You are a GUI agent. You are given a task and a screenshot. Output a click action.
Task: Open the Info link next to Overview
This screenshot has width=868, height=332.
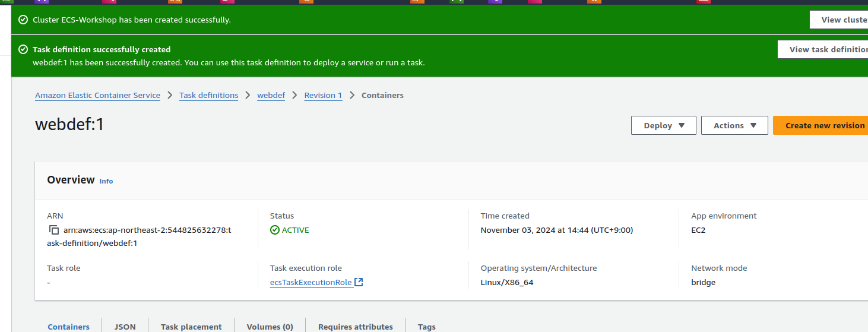pos(106,181)
